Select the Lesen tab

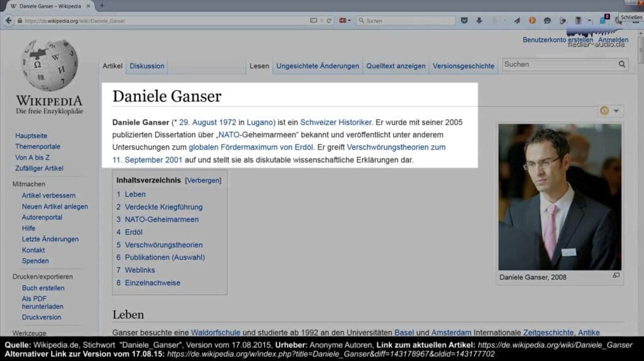[x=259, y=65]
